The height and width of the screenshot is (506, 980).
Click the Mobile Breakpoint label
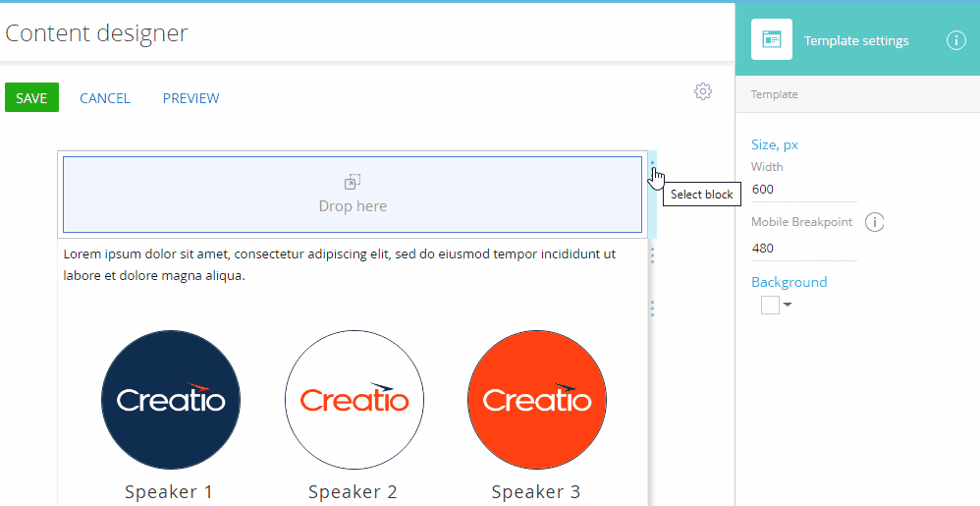point(802,222)
